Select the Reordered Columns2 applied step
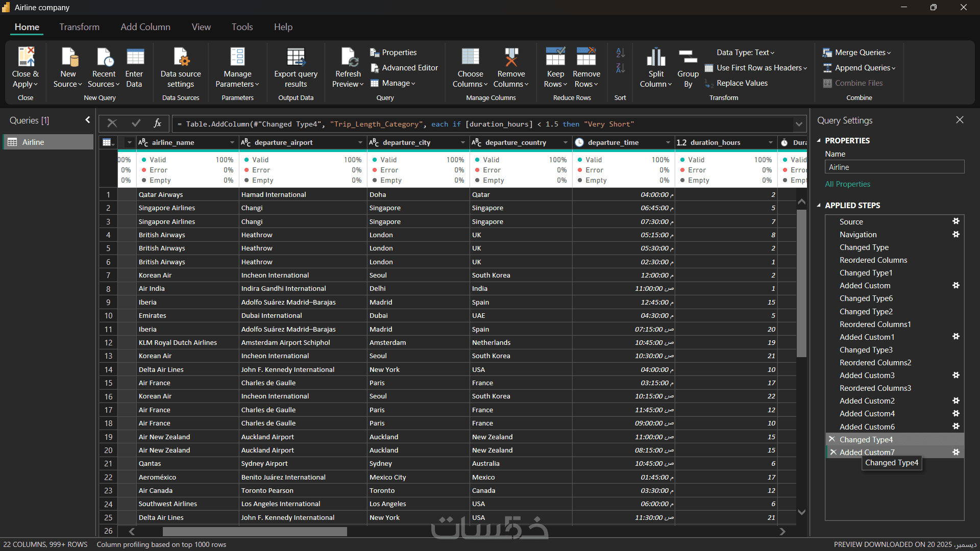Screen dimensions: 980x551 click(875, 363)
